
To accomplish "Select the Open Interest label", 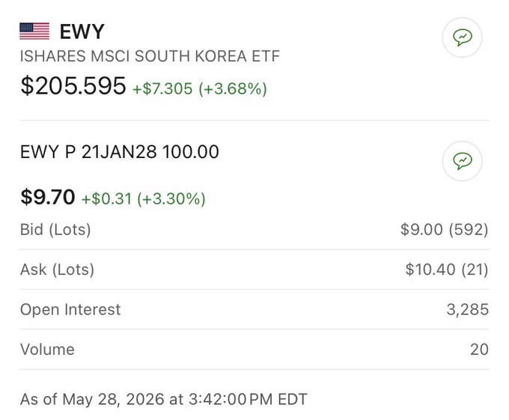I will point(70,309).
